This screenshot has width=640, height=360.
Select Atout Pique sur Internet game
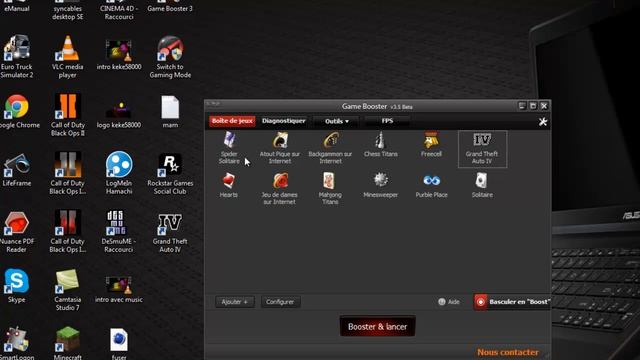coord(280,148)
